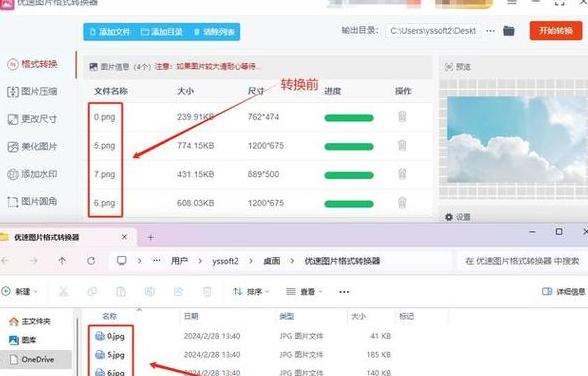Click the output directory path field
The width and height of the screenshot is (588, 376).
click(x=433, y=31)
